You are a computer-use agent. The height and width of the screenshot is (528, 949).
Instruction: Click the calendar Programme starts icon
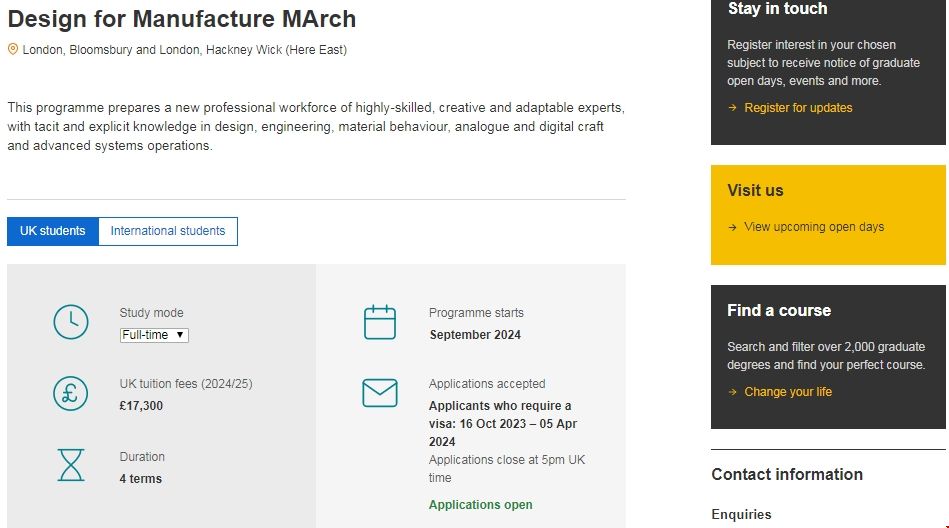[380, 323]
